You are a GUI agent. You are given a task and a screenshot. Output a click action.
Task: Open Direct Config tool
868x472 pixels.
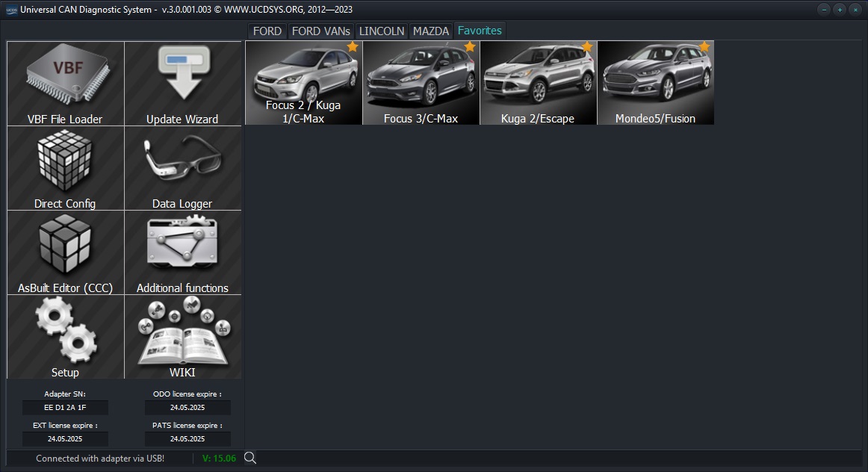(x=65, y=168)
